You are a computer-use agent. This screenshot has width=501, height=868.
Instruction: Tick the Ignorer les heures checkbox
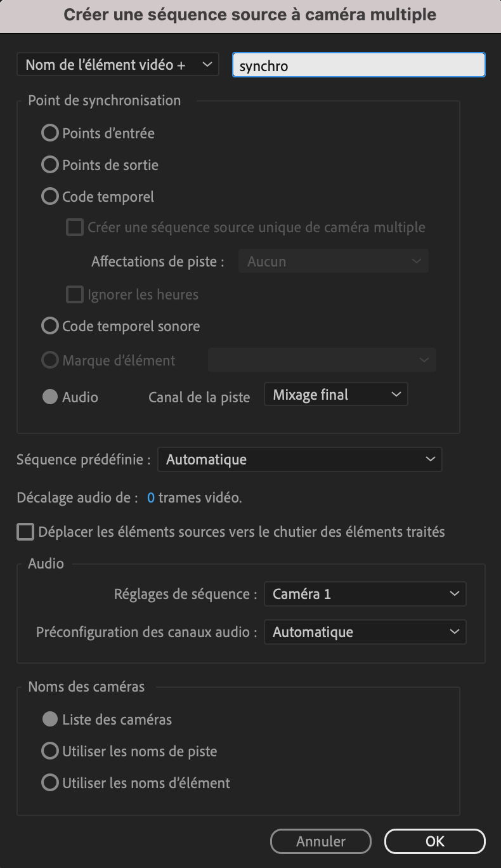[x=75, y=294]
